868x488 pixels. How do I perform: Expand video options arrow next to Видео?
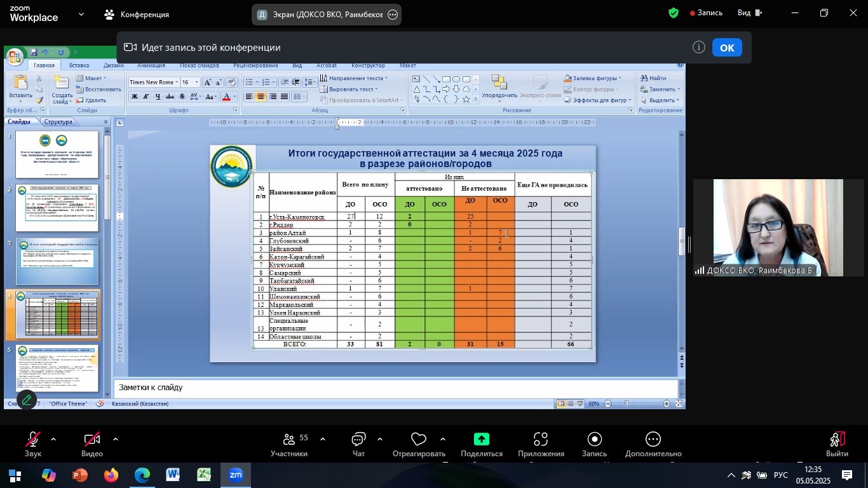click(115, 439)
